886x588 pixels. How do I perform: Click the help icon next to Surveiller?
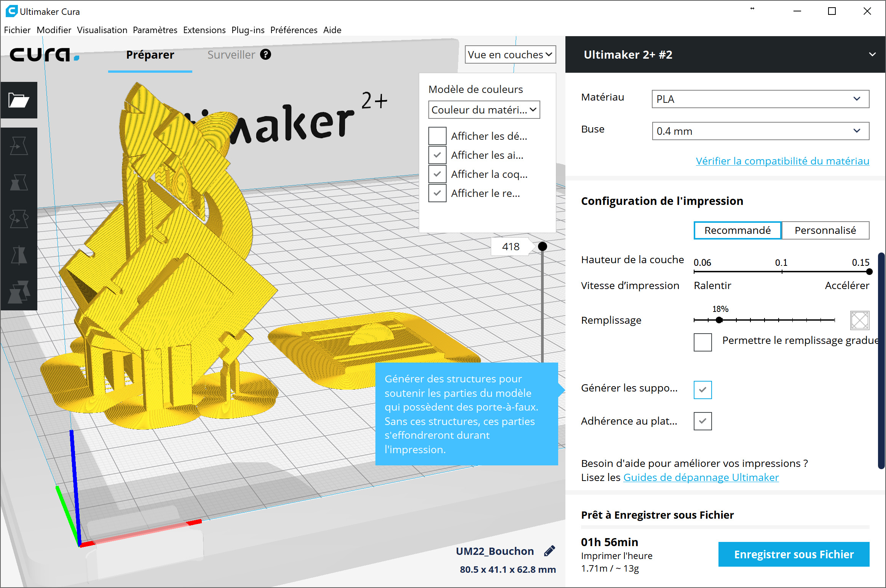266,54
